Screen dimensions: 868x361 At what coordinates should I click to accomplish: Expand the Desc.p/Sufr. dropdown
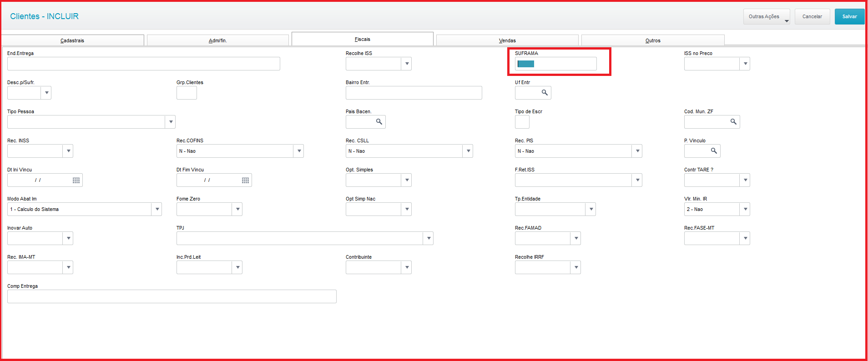[46, 93]
